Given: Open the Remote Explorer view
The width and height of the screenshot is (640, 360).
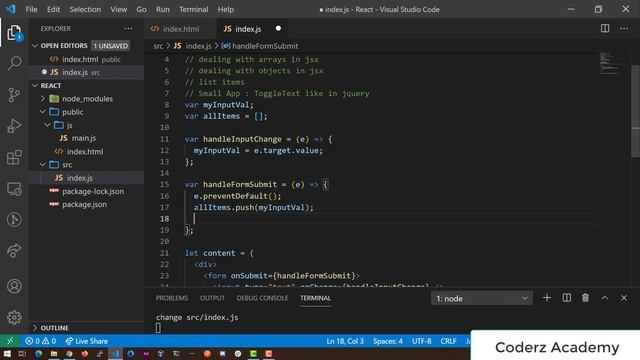Looking at the screenshot, I should [x=14, y=189].
